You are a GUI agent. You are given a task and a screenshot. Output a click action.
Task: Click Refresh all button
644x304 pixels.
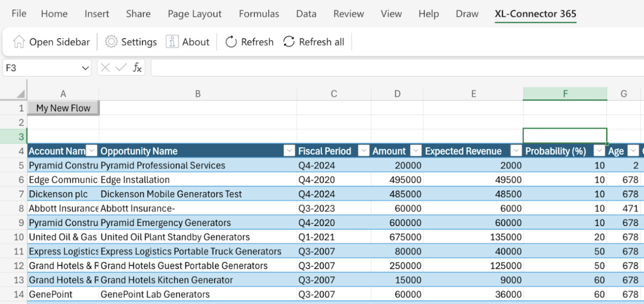[x=314, y=42]
